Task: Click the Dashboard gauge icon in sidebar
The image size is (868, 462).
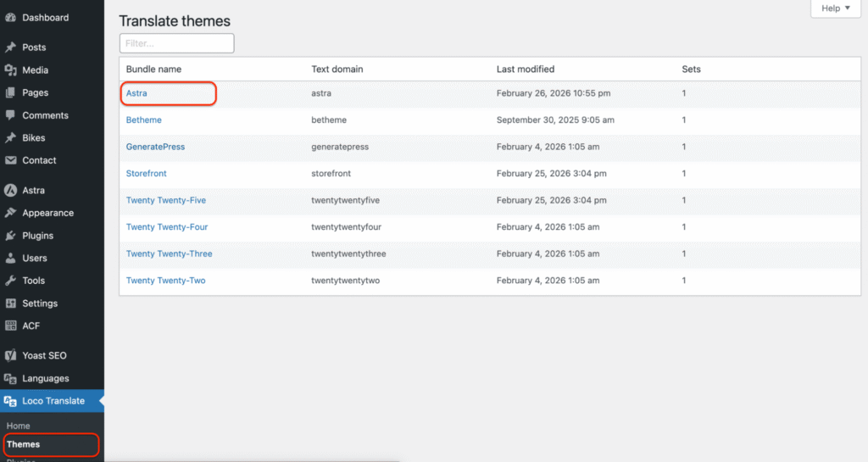Action: (11, 18)
